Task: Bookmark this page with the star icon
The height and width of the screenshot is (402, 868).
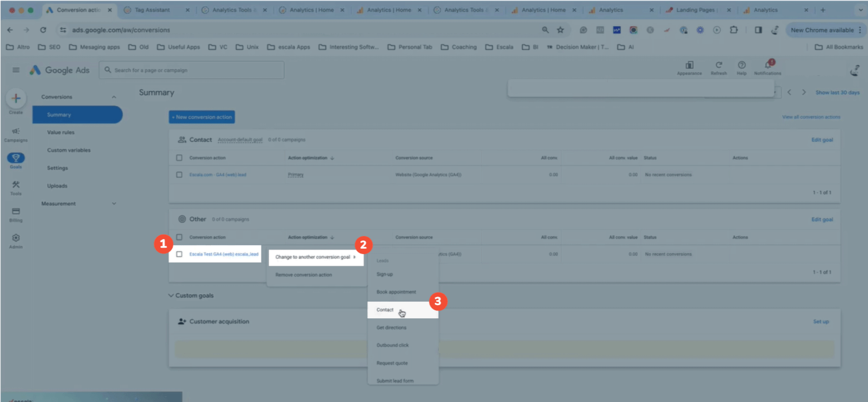Action: (x=561, y=30)
